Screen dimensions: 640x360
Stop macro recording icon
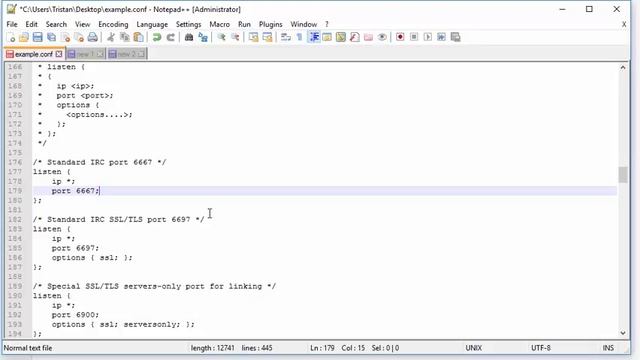414,38
